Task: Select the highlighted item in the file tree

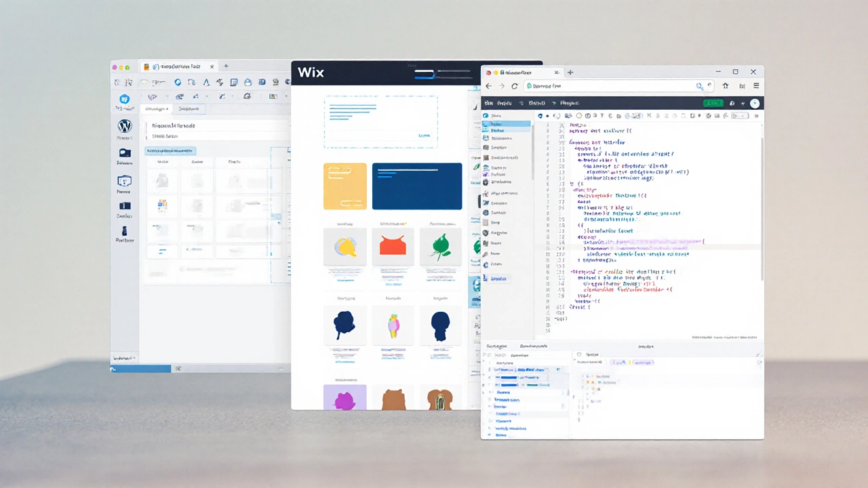Action: pyautogui.click(x=507, y=124)
